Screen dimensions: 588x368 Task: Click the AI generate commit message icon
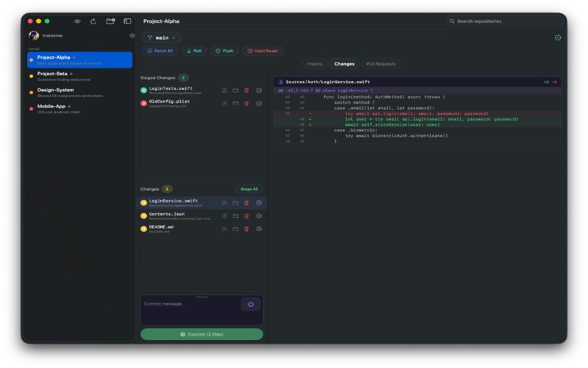251,305
